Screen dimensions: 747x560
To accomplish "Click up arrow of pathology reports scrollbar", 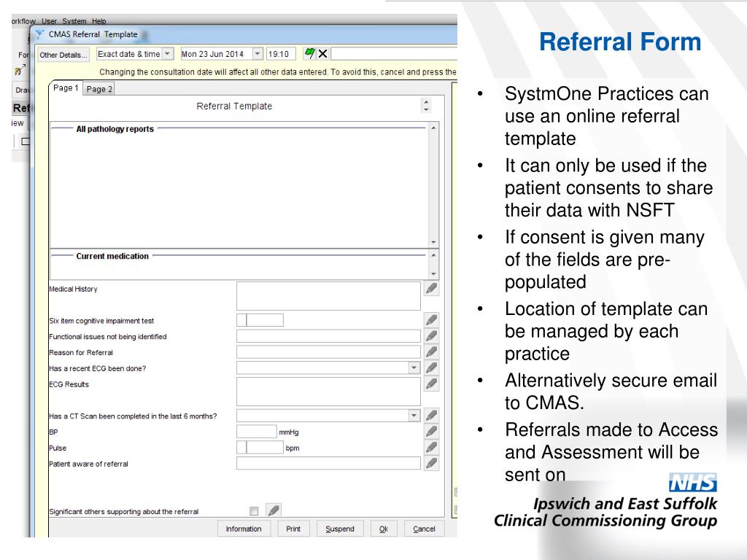I will pos(433,128).
